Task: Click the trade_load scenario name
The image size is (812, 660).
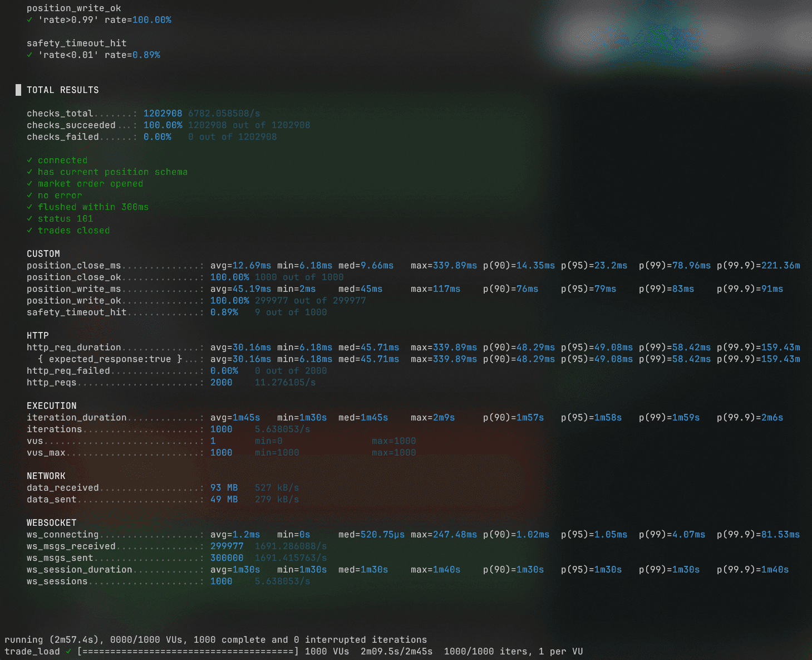Action: [x=32, y=652]
